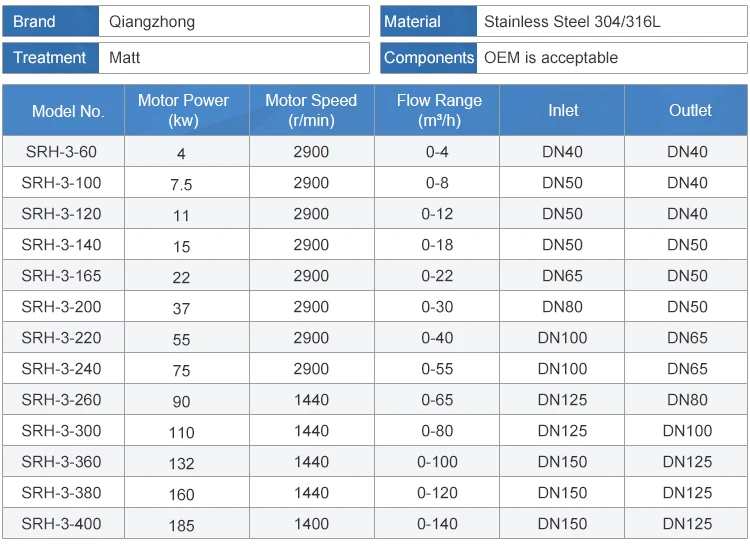Click the Motor Power (kw) header
This screenshot has width=750, height=544.
[187, 111]
